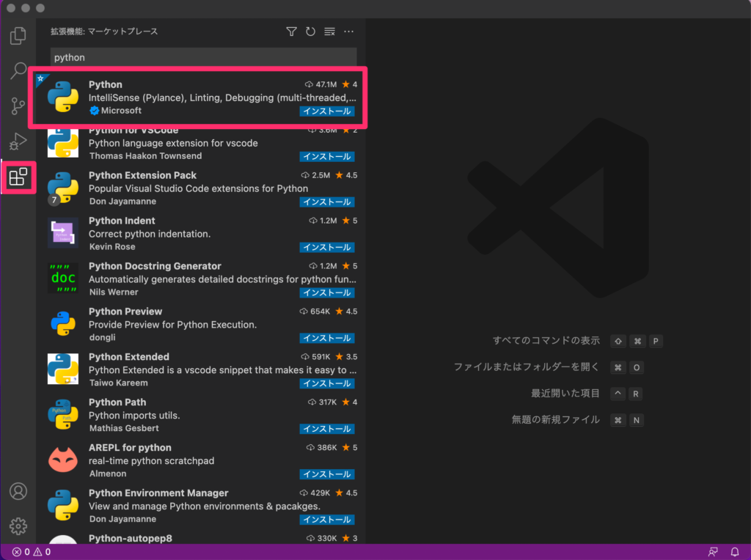Click the AREPL for python red cat icon
The width and height of the screenshot is (751, 560).
click(63, 460)
